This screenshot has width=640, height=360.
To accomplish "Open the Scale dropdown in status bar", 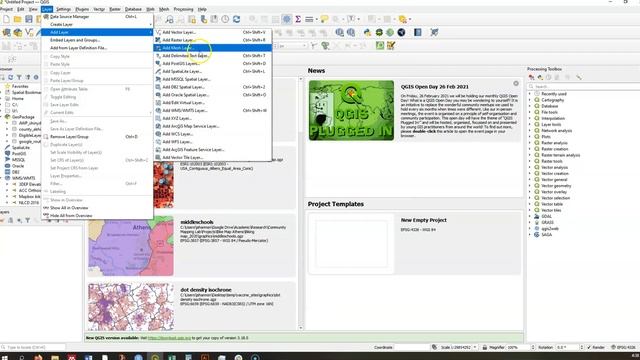I will click(475, 347).
